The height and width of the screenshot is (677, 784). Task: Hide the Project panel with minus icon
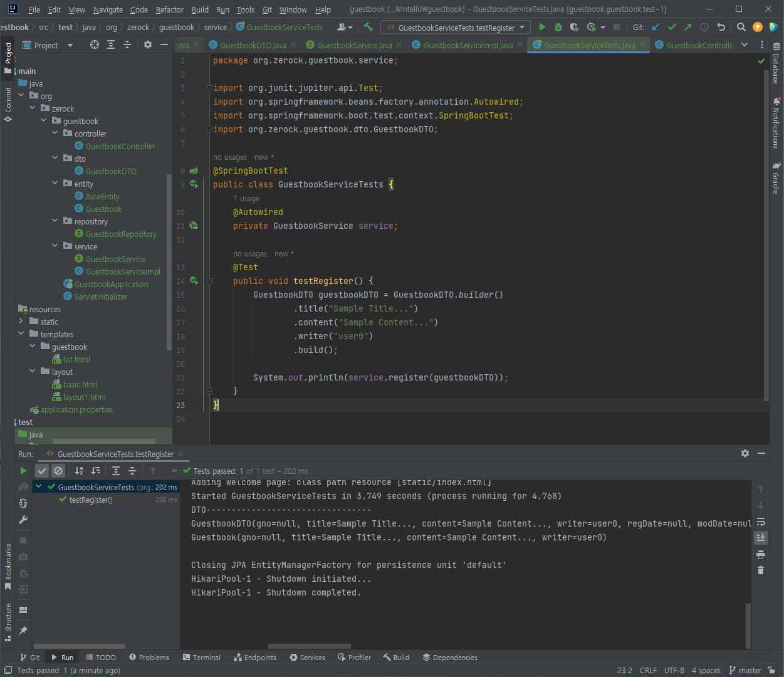pyautogui.click(x=164, y=45)
